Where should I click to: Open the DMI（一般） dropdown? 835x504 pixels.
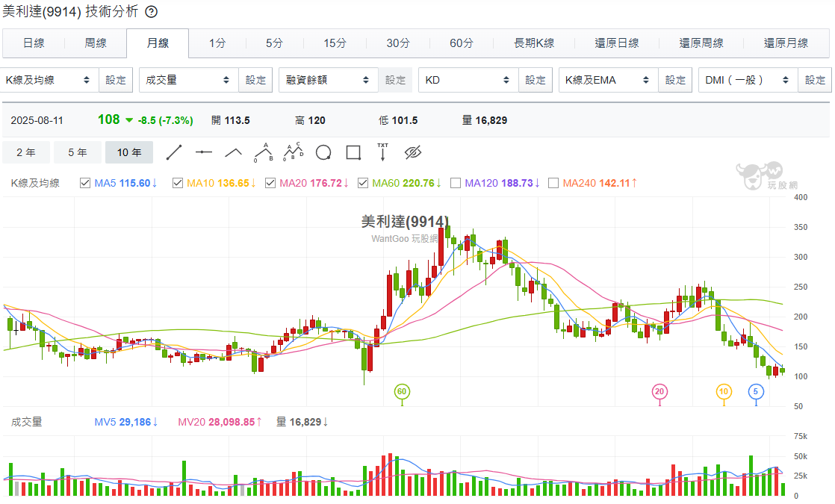tap(747, 80)
